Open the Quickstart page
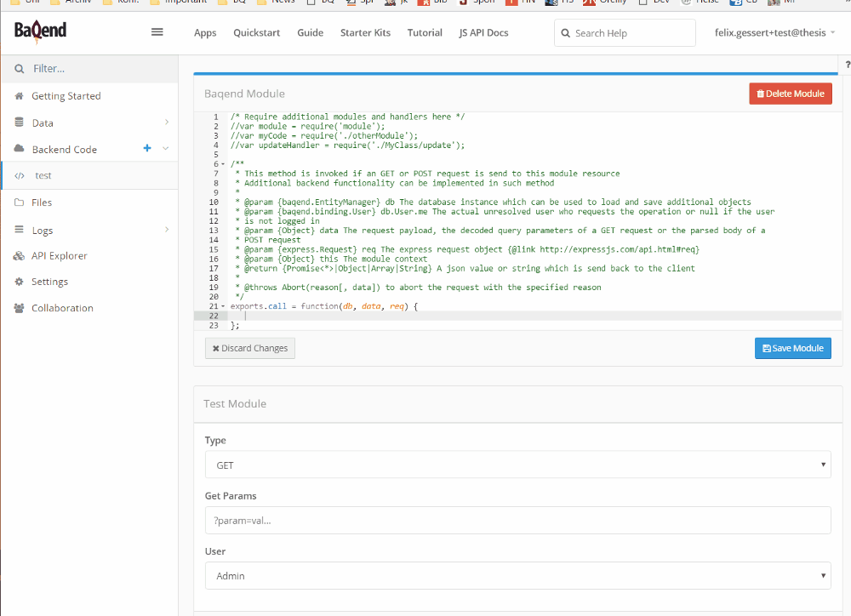 (257, 32)
